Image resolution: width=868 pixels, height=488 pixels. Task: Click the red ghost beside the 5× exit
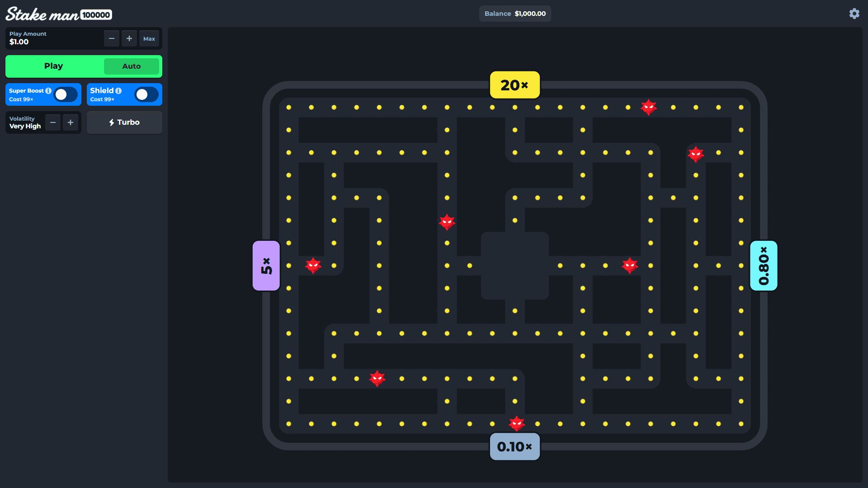(x=313, y=266)
